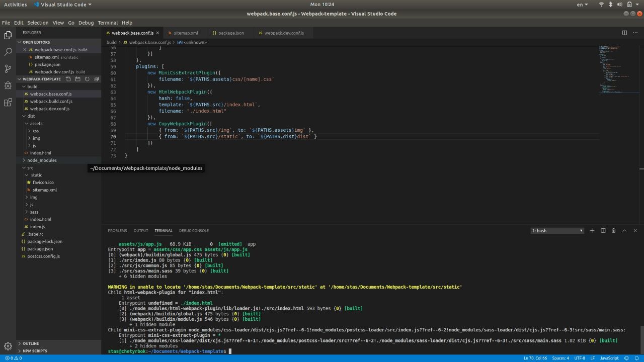Collapse the build folder in explorer
The width and height of the screenshot is (644, 362).
pyautogui.click(x=32, y=86)
